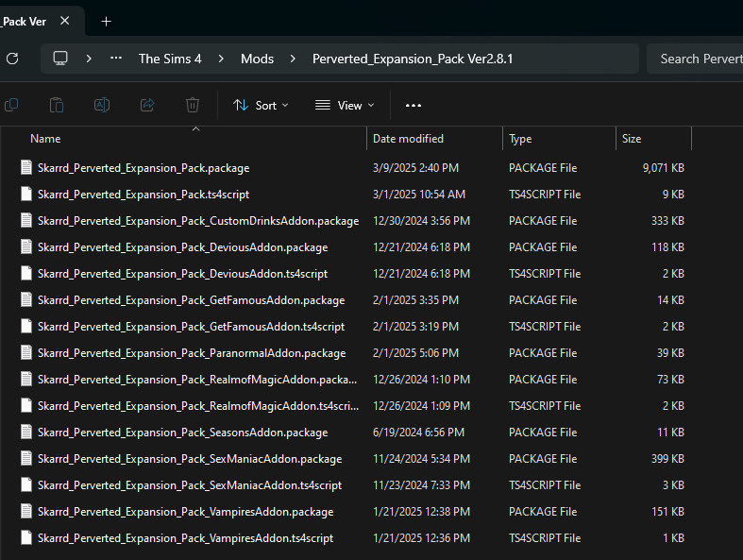Click the 151 KB size value

coord(667,512)
